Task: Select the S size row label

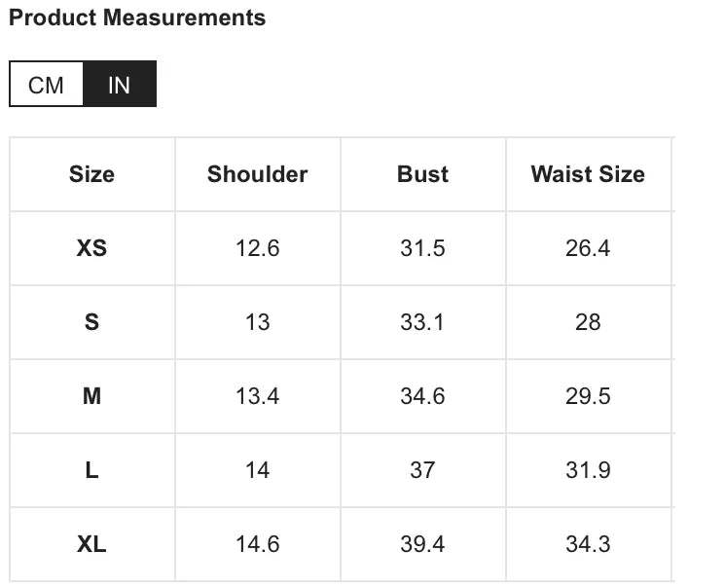Action: coord(91,322)
